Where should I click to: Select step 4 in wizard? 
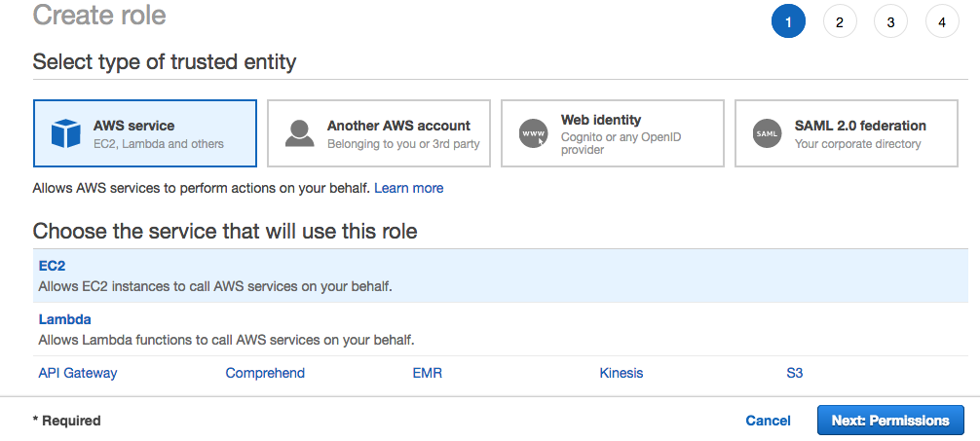tap(942, 21)
